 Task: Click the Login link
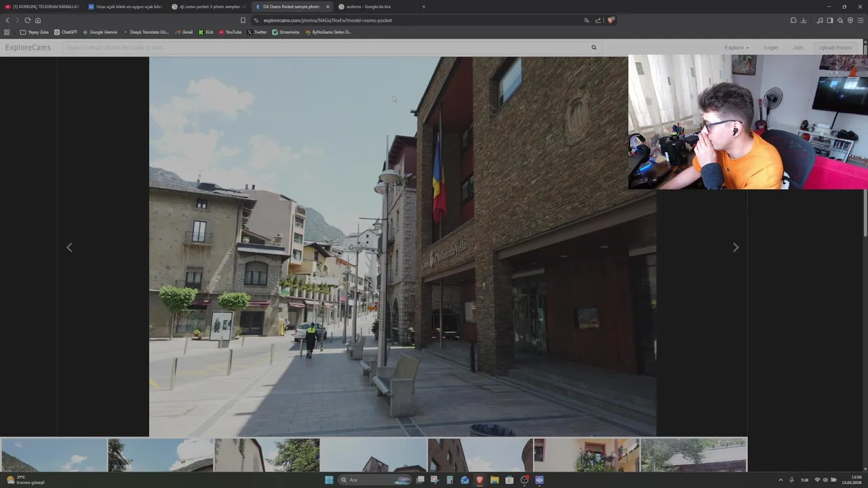pos(771,47)
